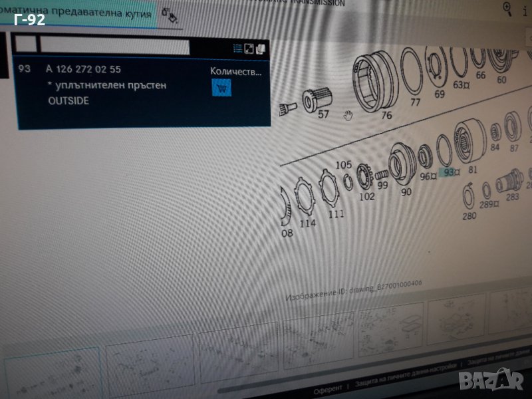The height and width of the screenshot is (399, 532).
Task: Click callout number 76 in the drawing
Action: (386, 115)
